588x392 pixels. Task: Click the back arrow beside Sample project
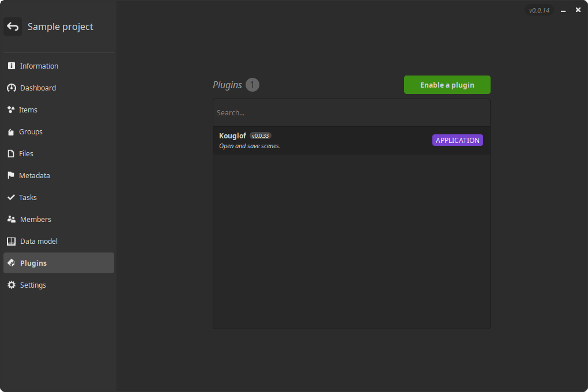pyautogui.click(x=13, y=27)
